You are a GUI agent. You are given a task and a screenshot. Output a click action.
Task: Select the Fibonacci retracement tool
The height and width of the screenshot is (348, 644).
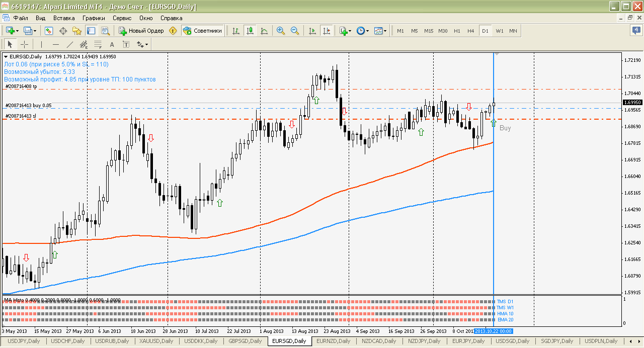98,44
